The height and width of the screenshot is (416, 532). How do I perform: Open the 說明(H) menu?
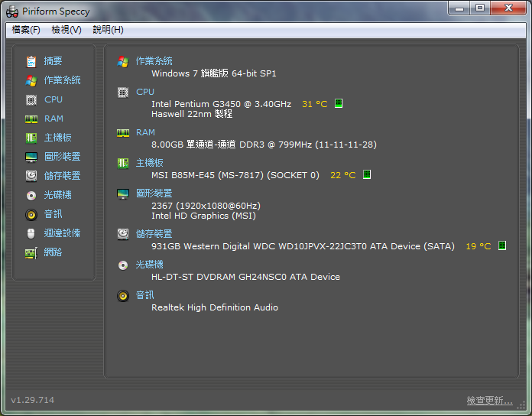(109, 30)
